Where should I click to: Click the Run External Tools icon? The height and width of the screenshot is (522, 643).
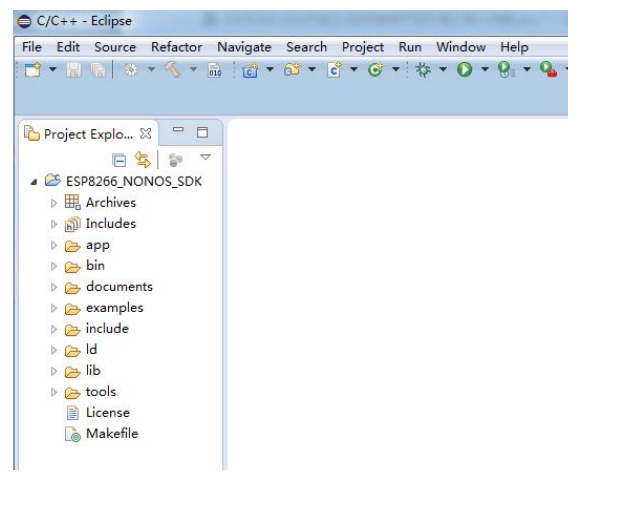[549, 69]
